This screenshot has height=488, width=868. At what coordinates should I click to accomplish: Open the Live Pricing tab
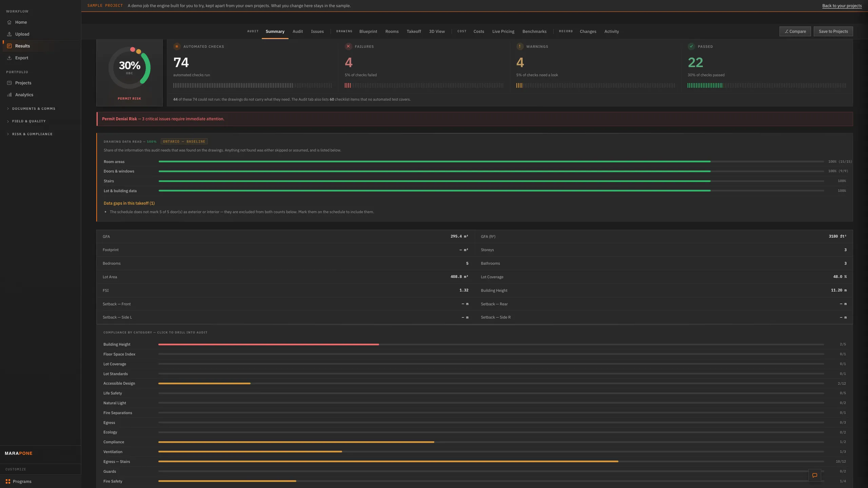click(503, 32)
